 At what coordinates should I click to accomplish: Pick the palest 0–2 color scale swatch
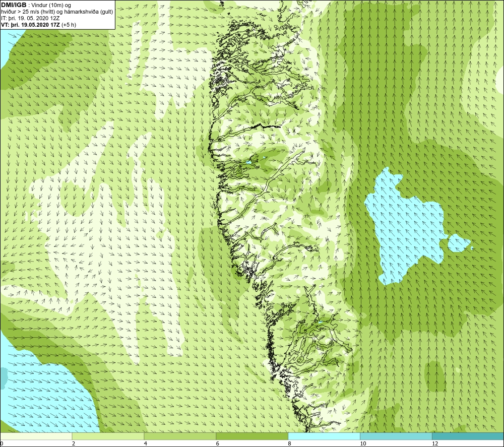pos(36,436)
